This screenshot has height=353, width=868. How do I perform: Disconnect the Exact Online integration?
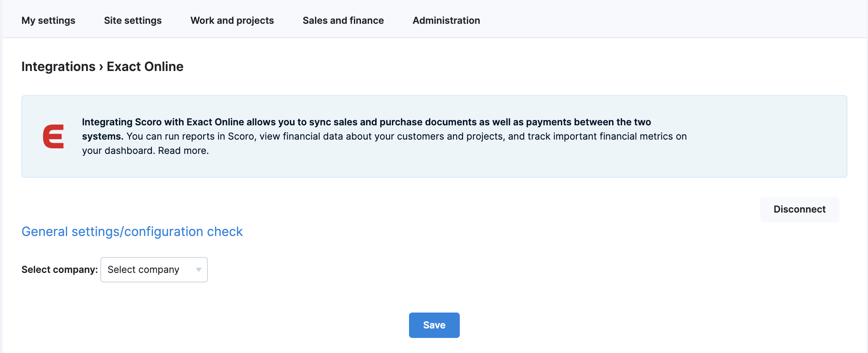pos(799,209)
